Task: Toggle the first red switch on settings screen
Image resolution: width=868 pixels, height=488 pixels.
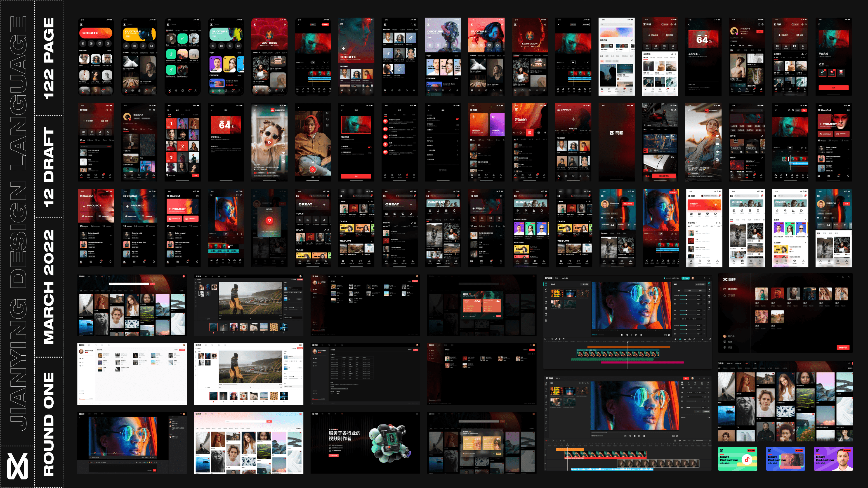Action: click(457, 119)
